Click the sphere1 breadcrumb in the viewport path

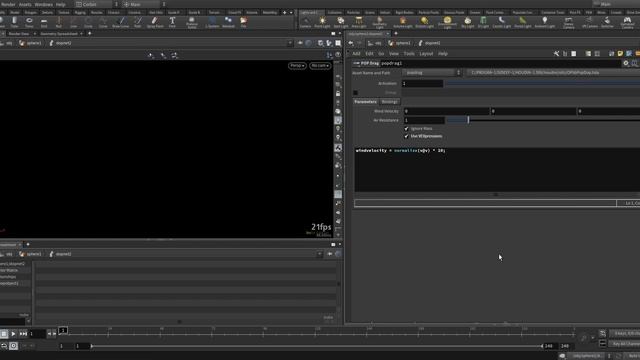click(31, 43)
